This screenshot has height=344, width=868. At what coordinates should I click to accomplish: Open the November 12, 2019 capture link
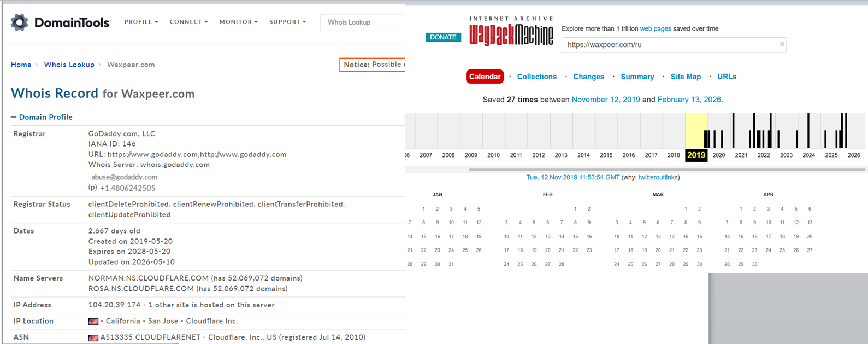pyautogui.click(x=606, y=100)
